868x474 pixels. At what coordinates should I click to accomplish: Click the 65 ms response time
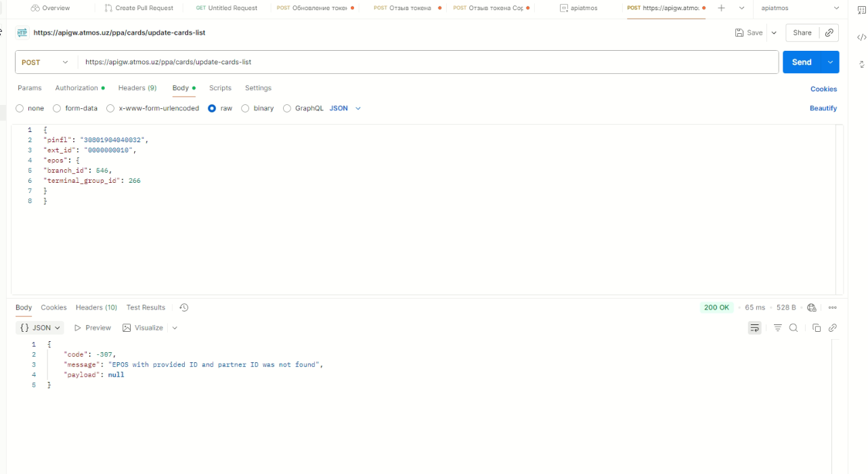(x=755, y=307)
